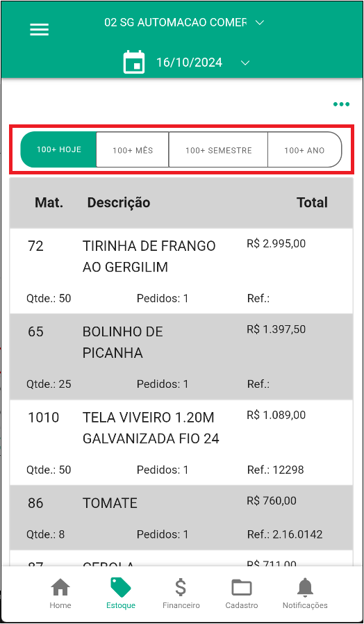Go to Home in bottom navigation

click(60, 593)
